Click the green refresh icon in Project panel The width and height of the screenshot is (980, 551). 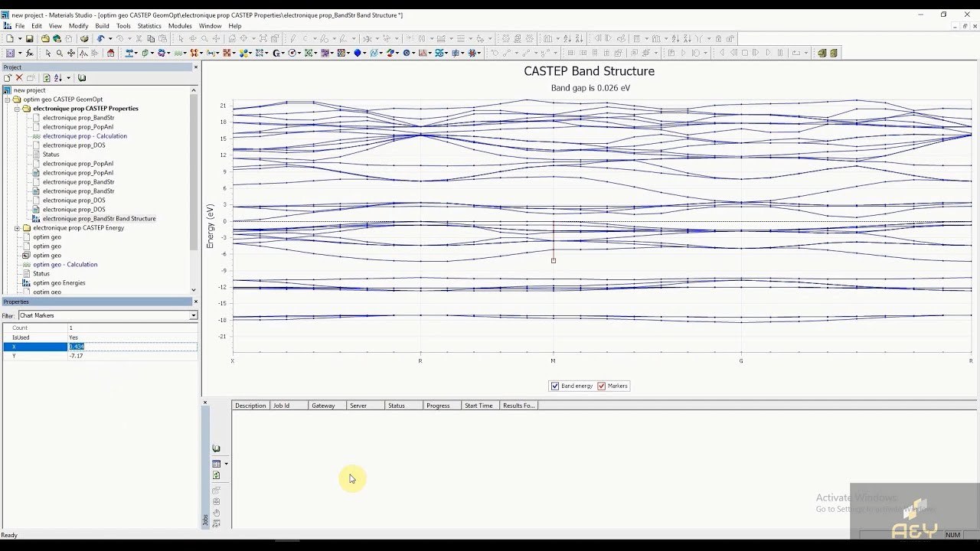(x=47, y=78)
